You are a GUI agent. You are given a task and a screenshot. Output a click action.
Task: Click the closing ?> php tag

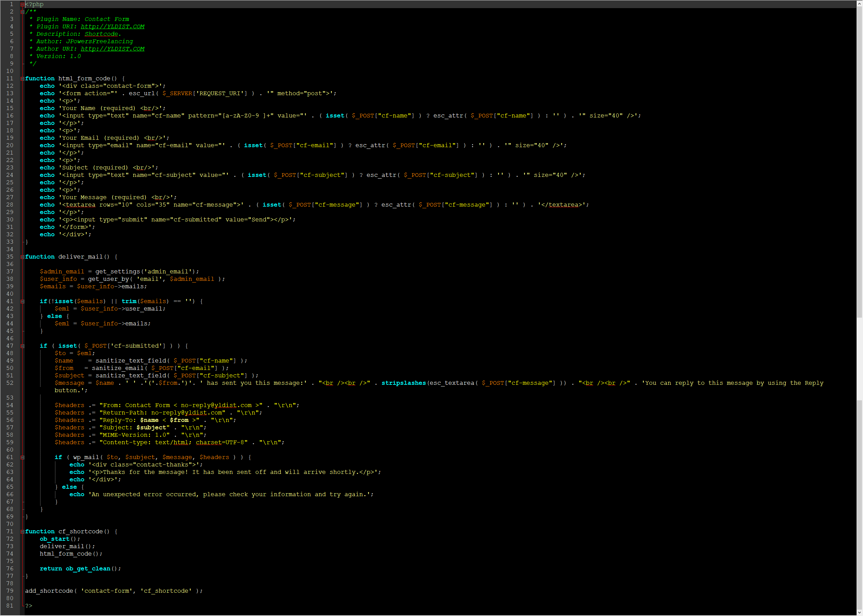tap(29, 606)
